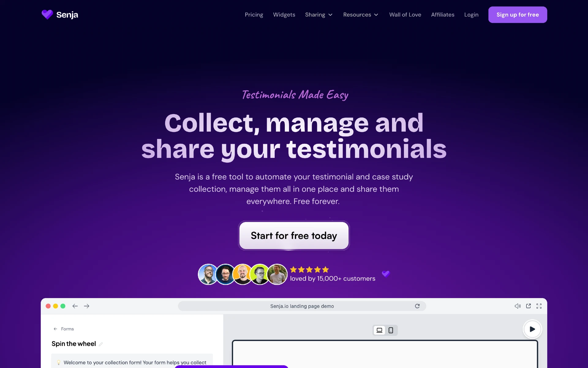The image size is (588, 368).
Task: Click the external link icon in browser toolbar
Action: pos(528,306)
